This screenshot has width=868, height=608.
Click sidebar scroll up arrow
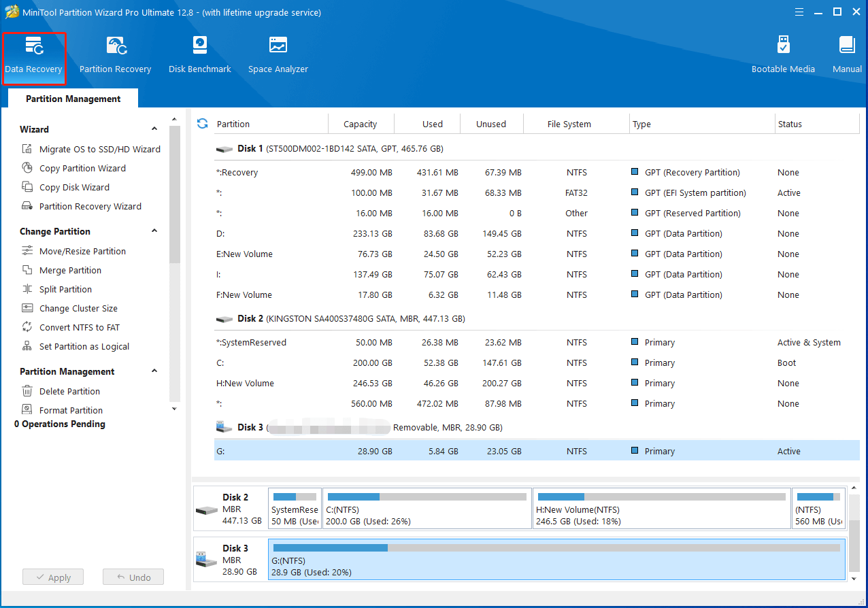(x=175, y=120)
